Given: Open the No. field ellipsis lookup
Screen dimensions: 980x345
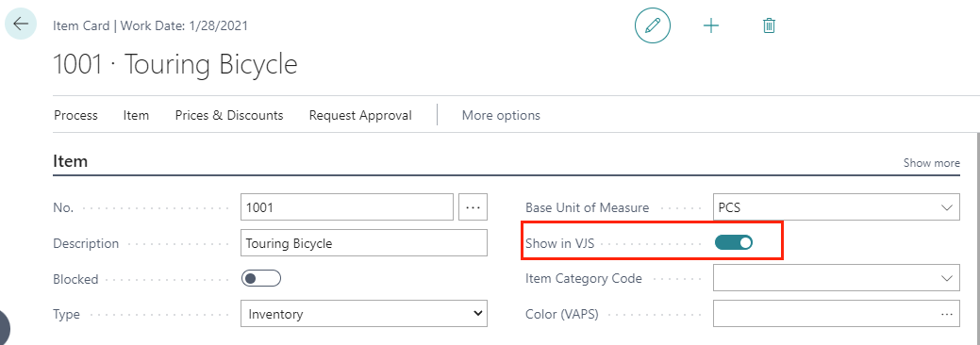Looking at the screenshot, I should 473,206.
